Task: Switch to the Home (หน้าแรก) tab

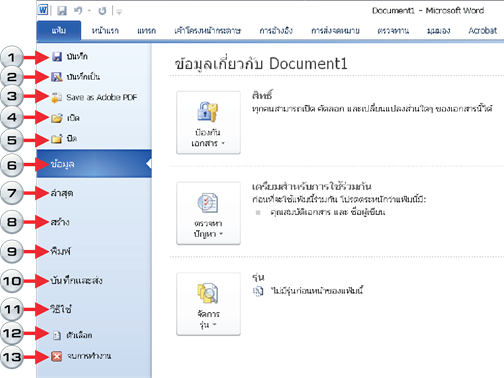Action: pos(105,31)
